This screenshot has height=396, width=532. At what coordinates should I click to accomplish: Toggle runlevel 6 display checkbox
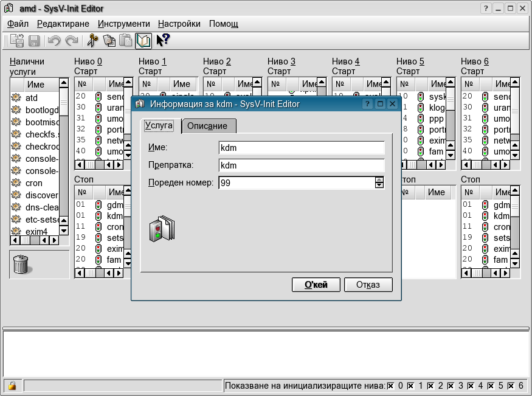click(x=511, y=386)
